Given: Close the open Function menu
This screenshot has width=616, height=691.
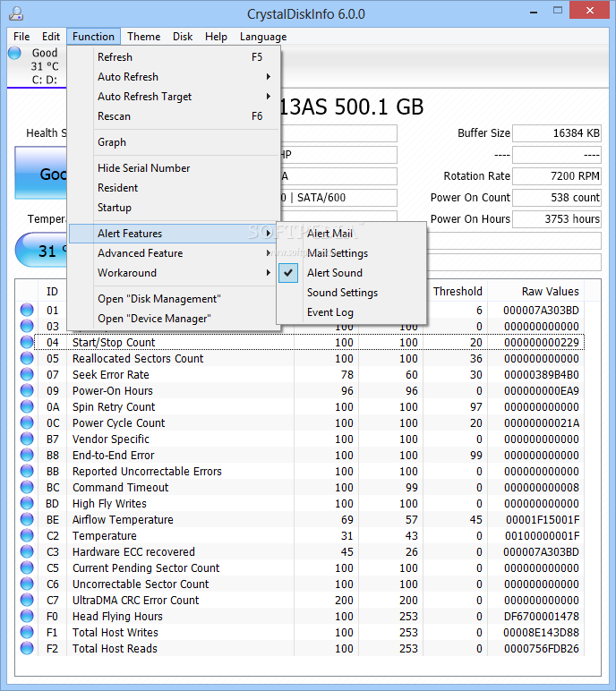Looking at the screenshot, I should [x=93, y=37].
